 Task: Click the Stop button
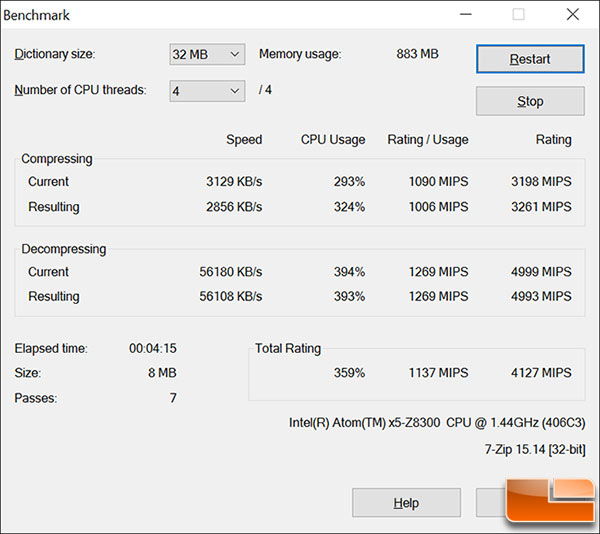point(530,101)
